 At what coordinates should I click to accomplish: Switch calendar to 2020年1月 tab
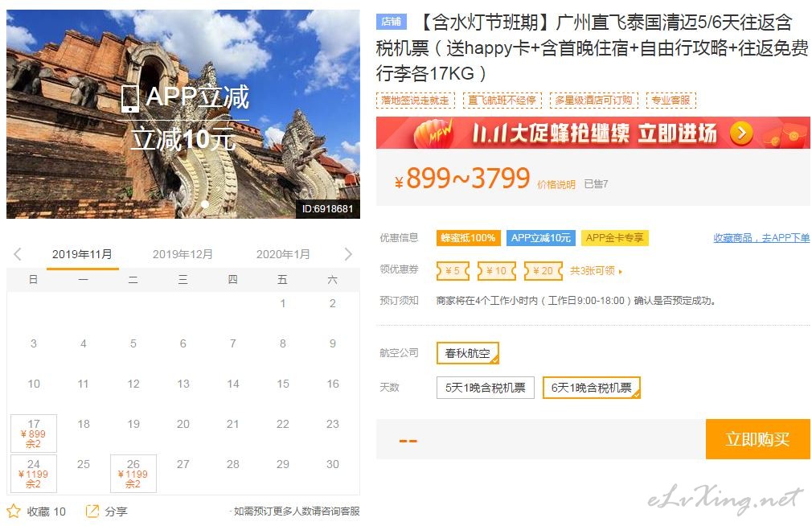[283, 254]
